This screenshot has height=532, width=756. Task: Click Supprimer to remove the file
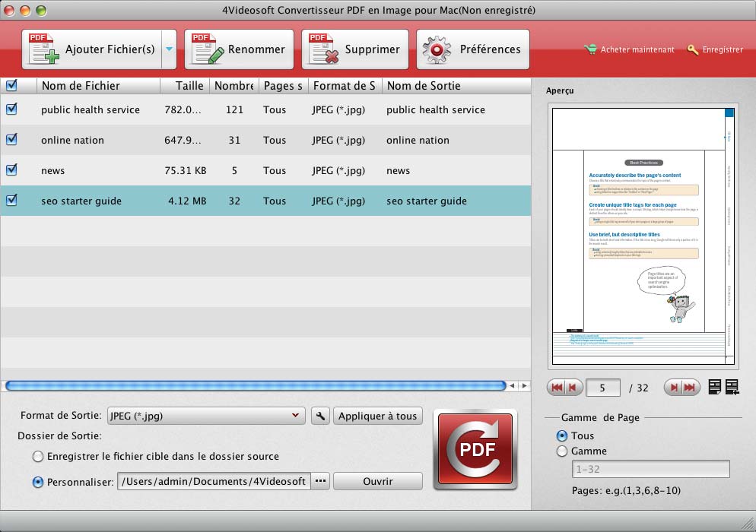[355, 49]
